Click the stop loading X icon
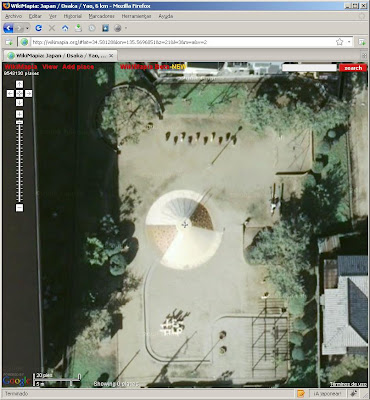The width and height of the screenshot is (370, 400). click(52, 28)
